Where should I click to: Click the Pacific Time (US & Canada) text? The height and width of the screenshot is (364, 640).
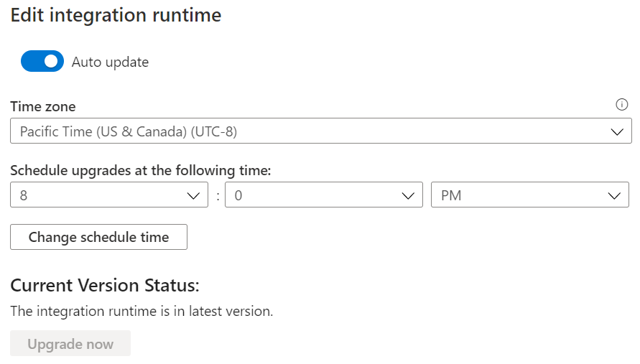pyautogui.click(x=129, y=131)
